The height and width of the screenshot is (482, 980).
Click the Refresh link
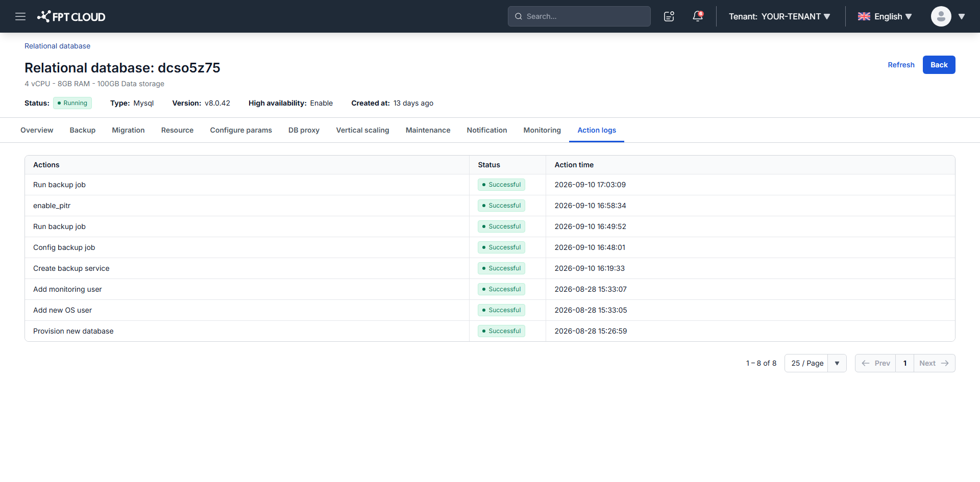[x=901, y=65]
